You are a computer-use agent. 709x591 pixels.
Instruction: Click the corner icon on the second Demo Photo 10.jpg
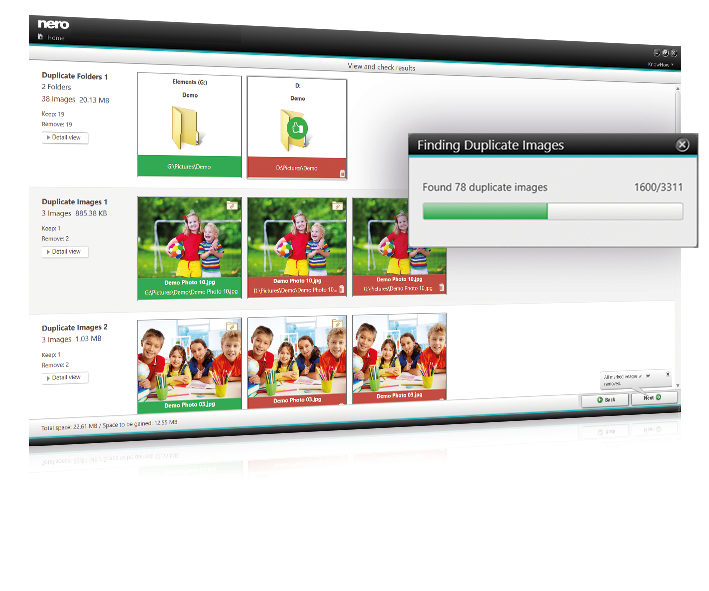pyautogui.click(x=337, y=206)
